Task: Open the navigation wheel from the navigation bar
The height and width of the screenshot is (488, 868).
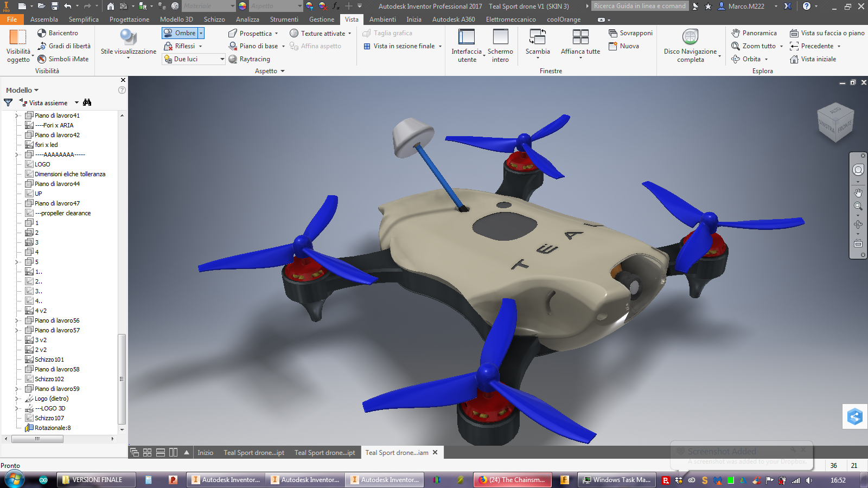Action: (858, 170)
